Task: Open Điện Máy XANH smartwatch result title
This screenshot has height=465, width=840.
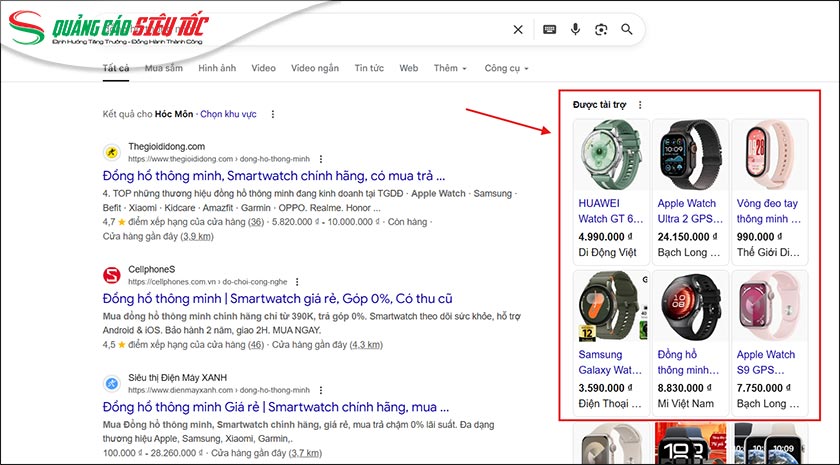Action: (275, 408)
